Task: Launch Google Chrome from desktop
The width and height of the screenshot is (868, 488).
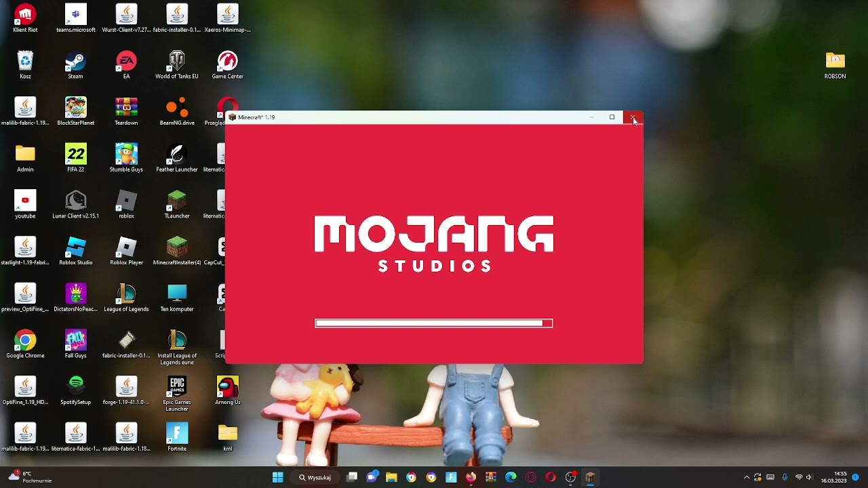Action: (25, 344)
